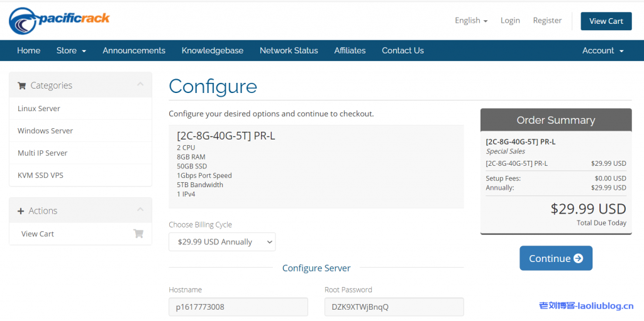Open the Account dropdown menu
This screenshot has width=644, height=321.
[602, 50]
